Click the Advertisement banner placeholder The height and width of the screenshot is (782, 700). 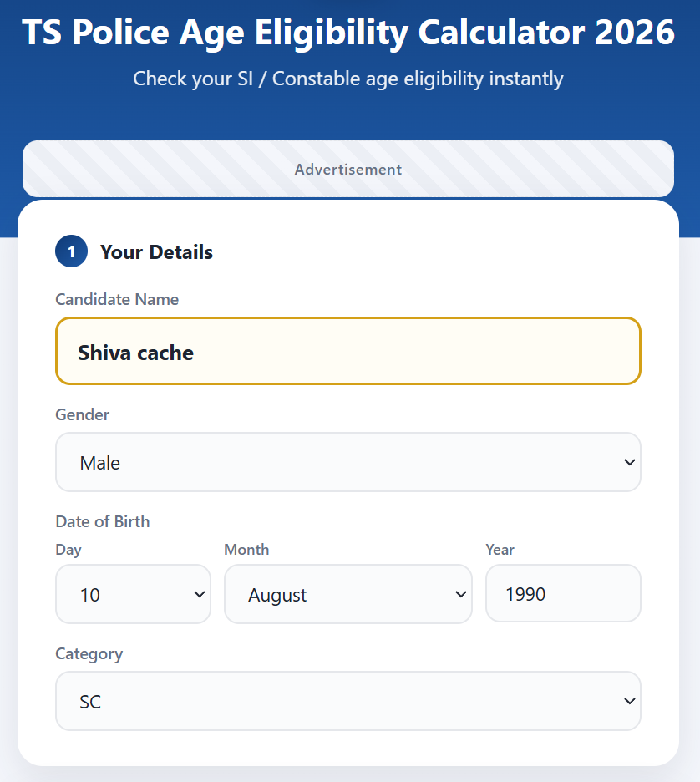[348, 169]
